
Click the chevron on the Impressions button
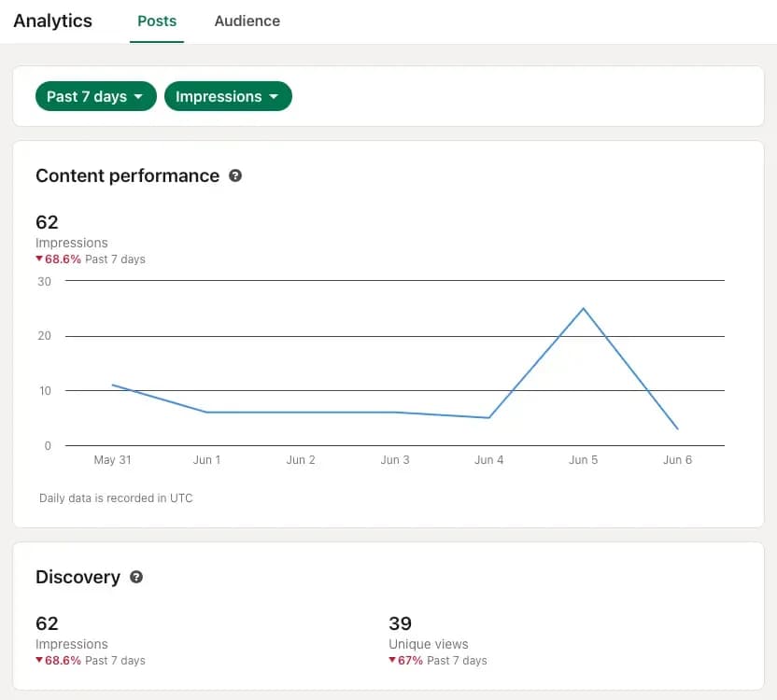coord(272,96)
